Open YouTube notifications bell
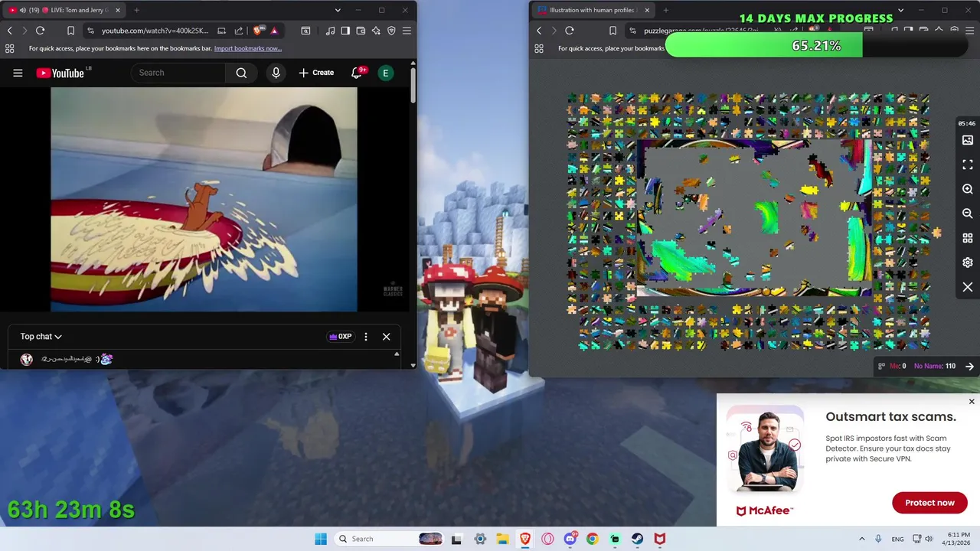This screenshot has width=980, height=551. tap(357, 73)
